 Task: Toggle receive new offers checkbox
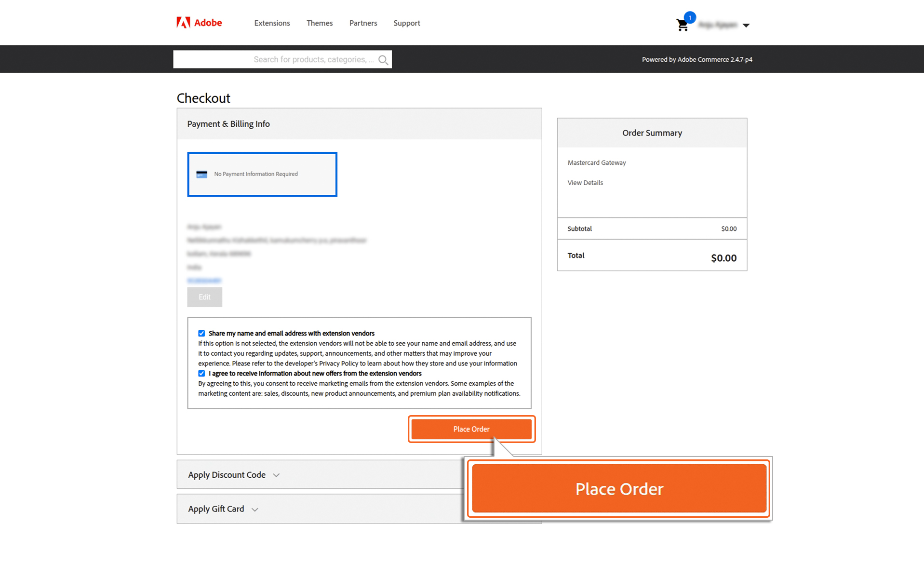coord(201,373)
